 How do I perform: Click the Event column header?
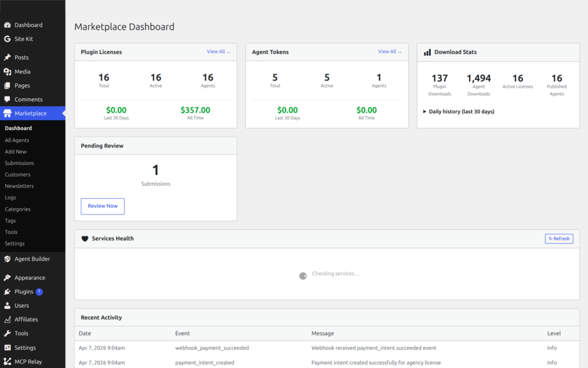182,333
